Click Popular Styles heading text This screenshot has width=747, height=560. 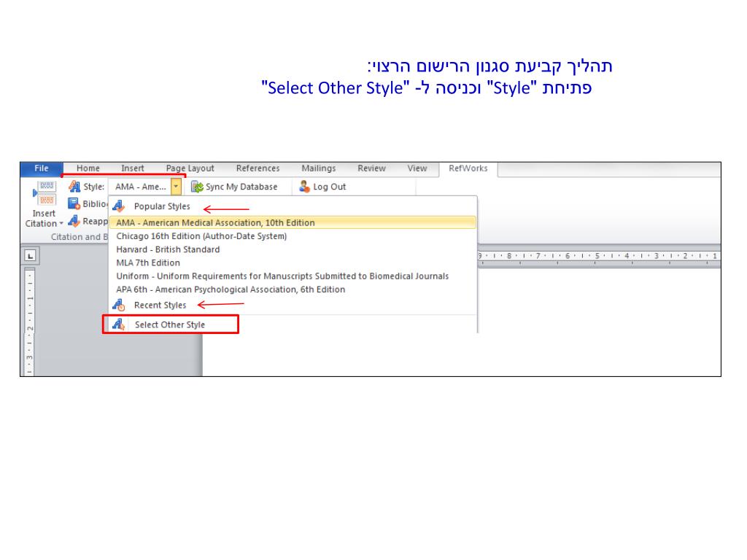162,206
